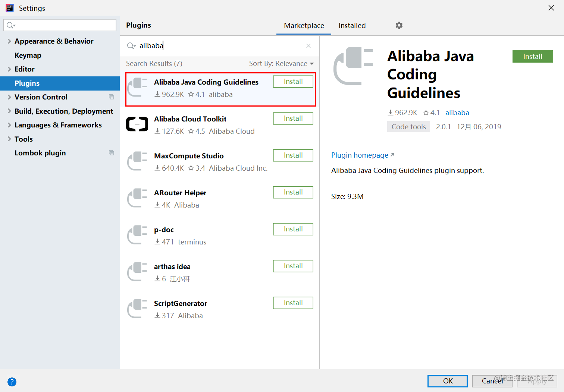564x392 pixels.
Task: Click the arthas idea plugin icon
Action: 137,272
